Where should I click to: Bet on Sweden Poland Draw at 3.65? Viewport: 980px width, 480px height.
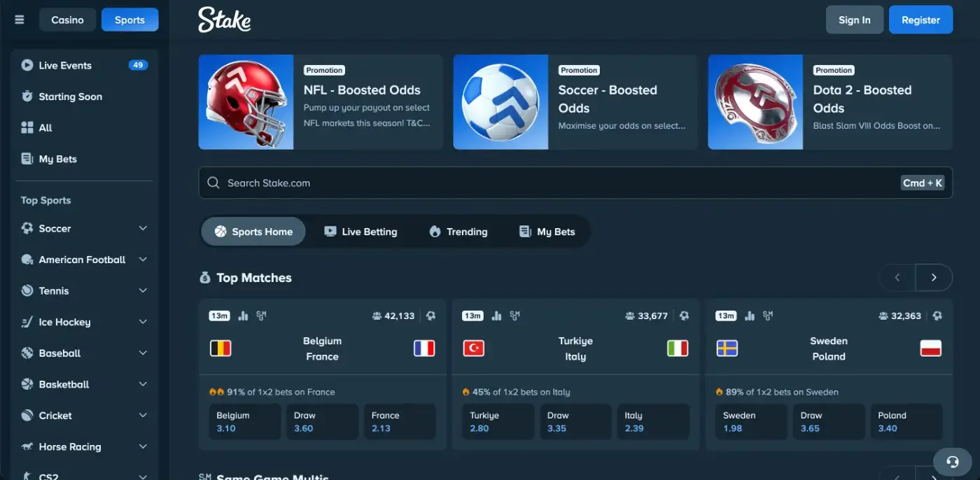tap(829, 421)
